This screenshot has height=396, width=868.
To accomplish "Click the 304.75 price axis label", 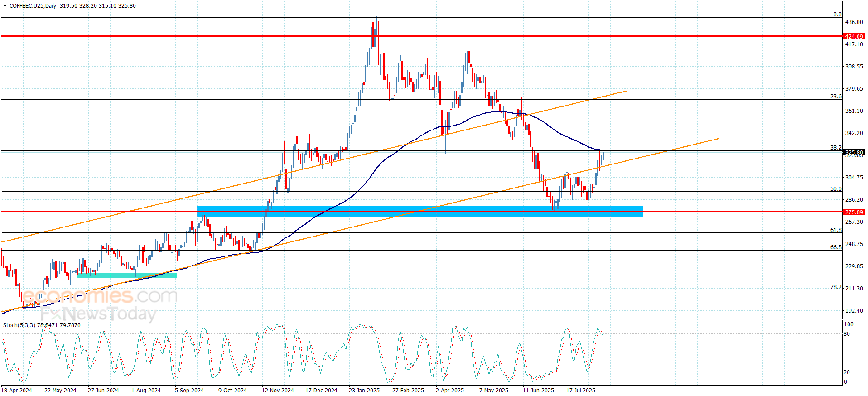I will 854,178.
